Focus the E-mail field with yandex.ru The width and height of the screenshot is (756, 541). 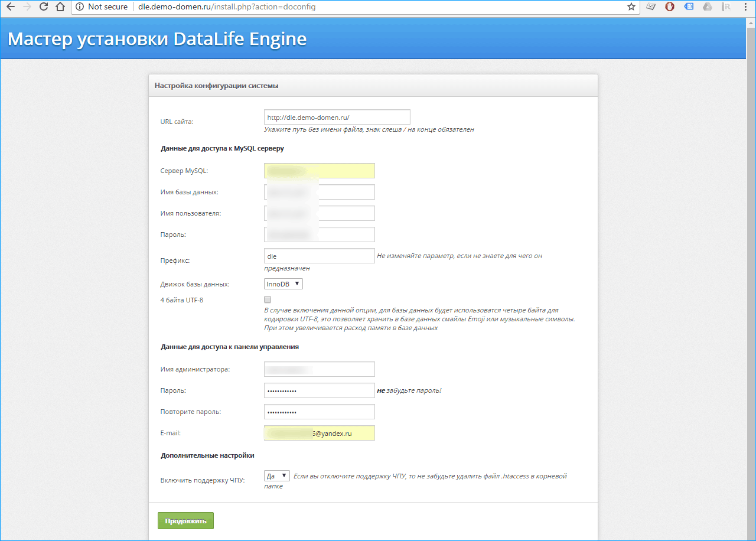pyautogui.click(x=319, y=433)
